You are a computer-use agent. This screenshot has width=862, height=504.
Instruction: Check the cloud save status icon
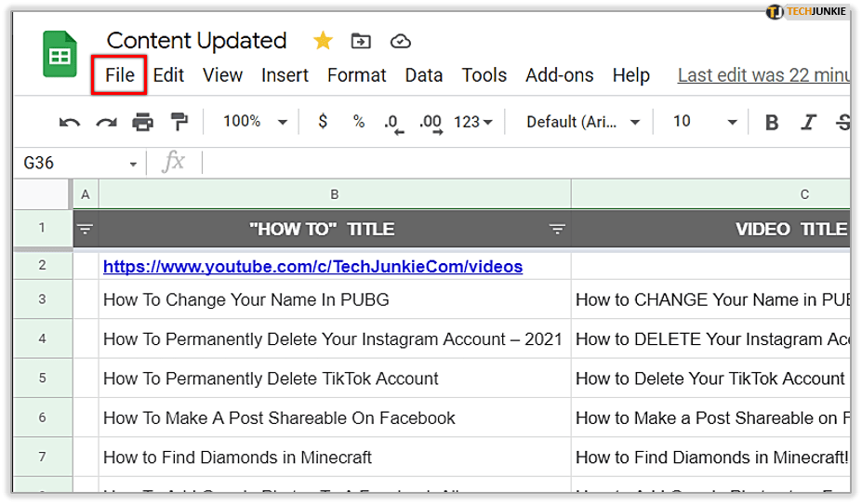pos(400,41)
